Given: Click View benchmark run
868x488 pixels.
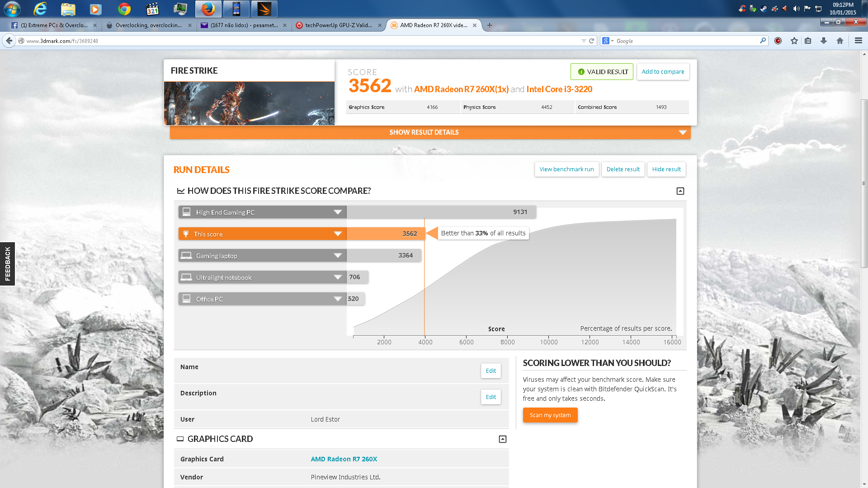Looking at the screenshot, I should pyautogui.click(x=566, y=169).
